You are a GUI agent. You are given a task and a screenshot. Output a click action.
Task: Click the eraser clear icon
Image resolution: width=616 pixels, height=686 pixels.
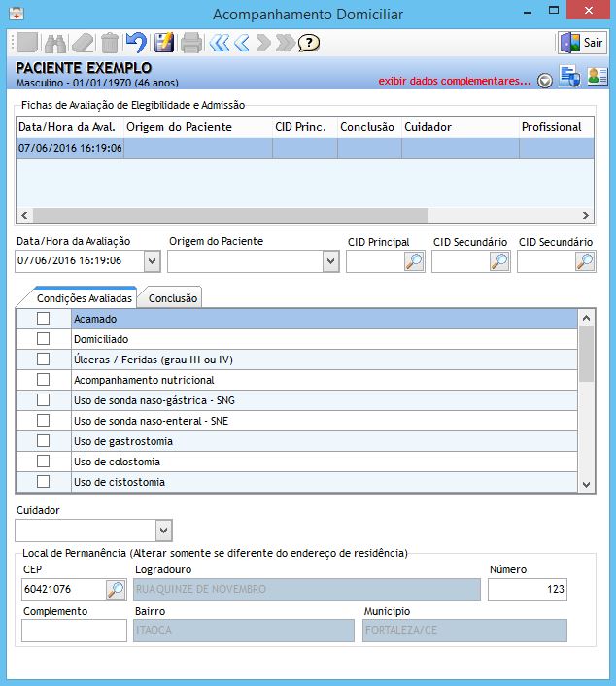83,43
